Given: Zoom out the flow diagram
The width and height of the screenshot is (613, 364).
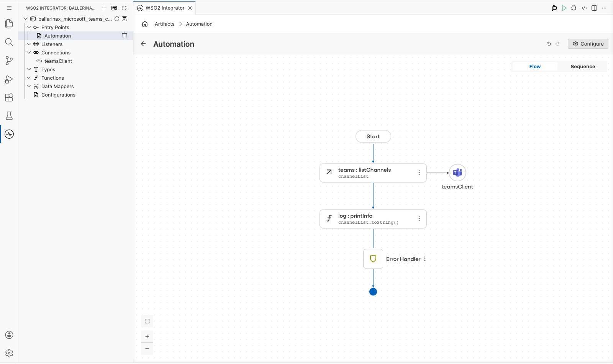Looking at the screenshot, I should tap(147, 349).
